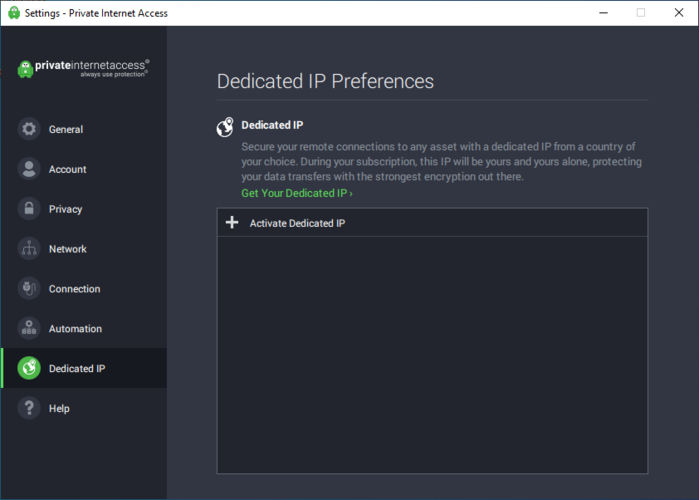Click the PIA padlock icon in title bar
Viewport: 699px width, 500px height.
tap(14, 12)
